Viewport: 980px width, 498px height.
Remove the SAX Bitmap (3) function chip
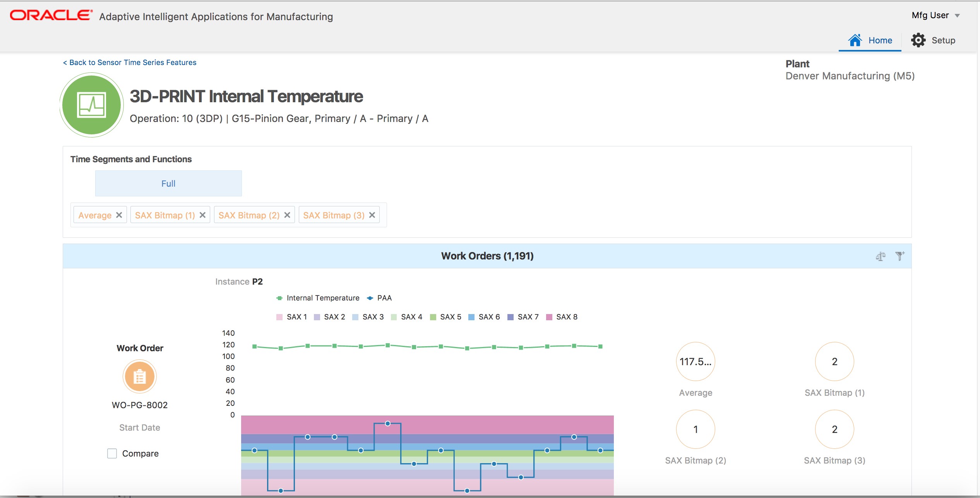click(372, 215)
